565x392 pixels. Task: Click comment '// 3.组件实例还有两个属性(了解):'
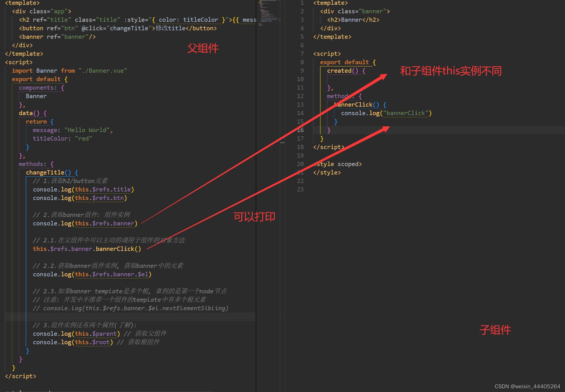(x=85, y=325)
